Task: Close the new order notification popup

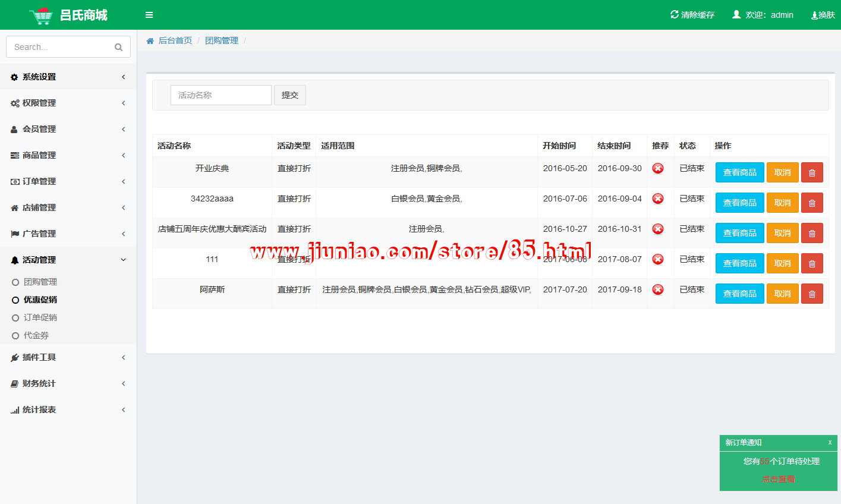Action: point(830,442)
